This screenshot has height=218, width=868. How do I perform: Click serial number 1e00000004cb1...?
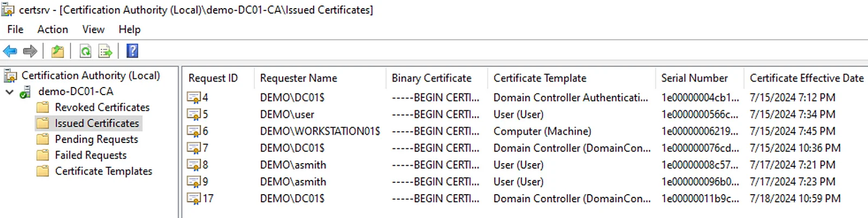(x=700, y=98)
